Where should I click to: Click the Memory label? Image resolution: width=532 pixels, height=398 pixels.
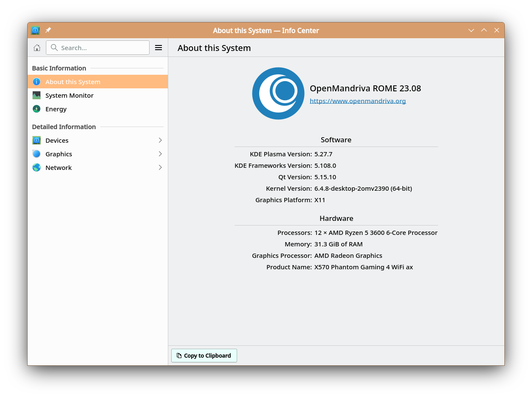(x=298, y=244)
